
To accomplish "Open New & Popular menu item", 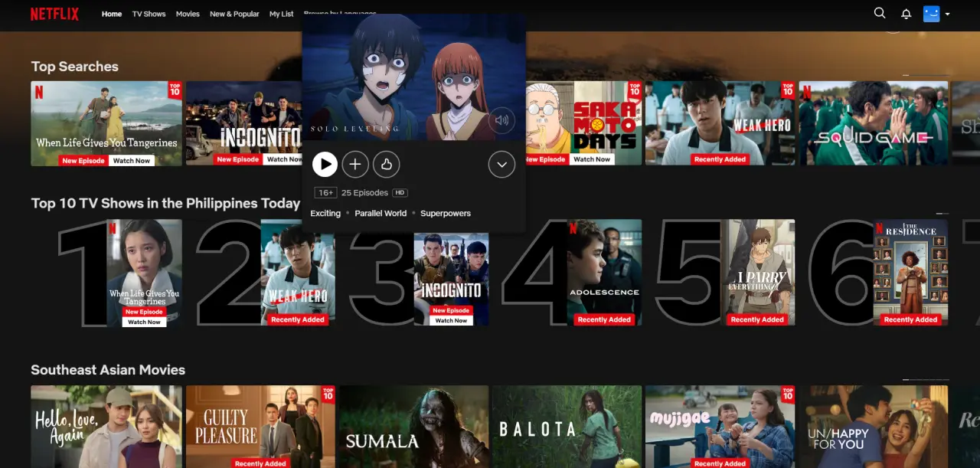I will tap(234, 14).
